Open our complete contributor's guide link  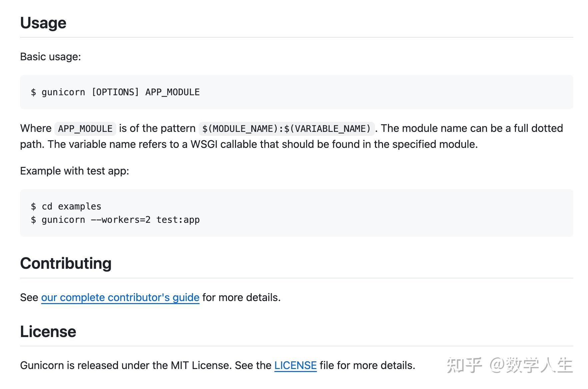coord(120,297)
